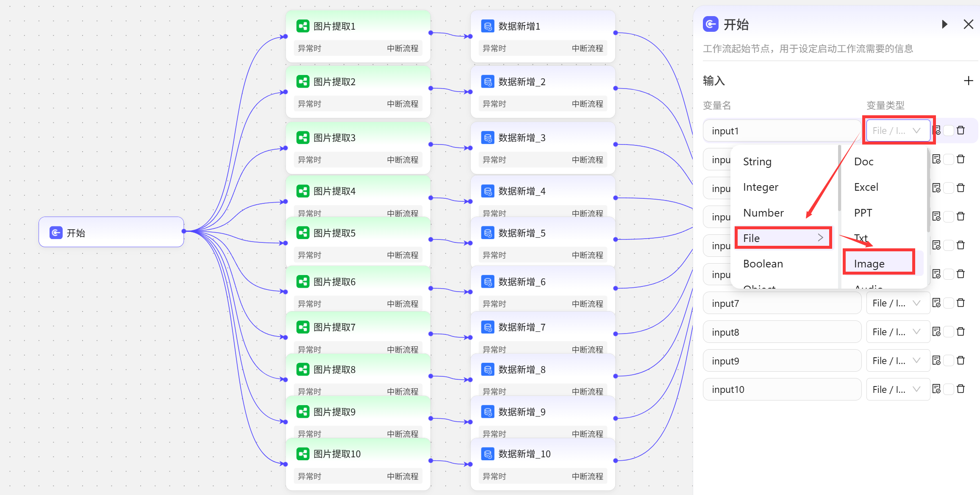
Task: Open the variable type dropdown for input1
Action: [x=897, y=131]
